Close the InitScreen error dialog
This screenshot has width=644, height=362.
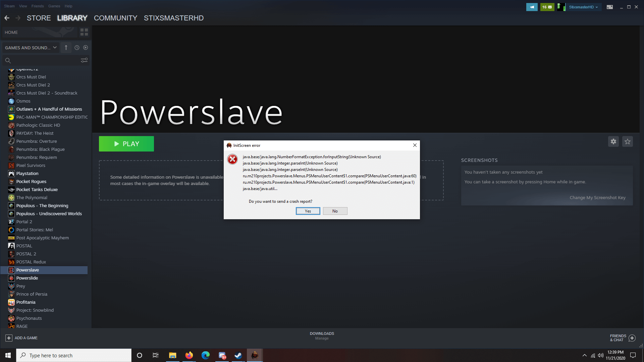(415, 145)
